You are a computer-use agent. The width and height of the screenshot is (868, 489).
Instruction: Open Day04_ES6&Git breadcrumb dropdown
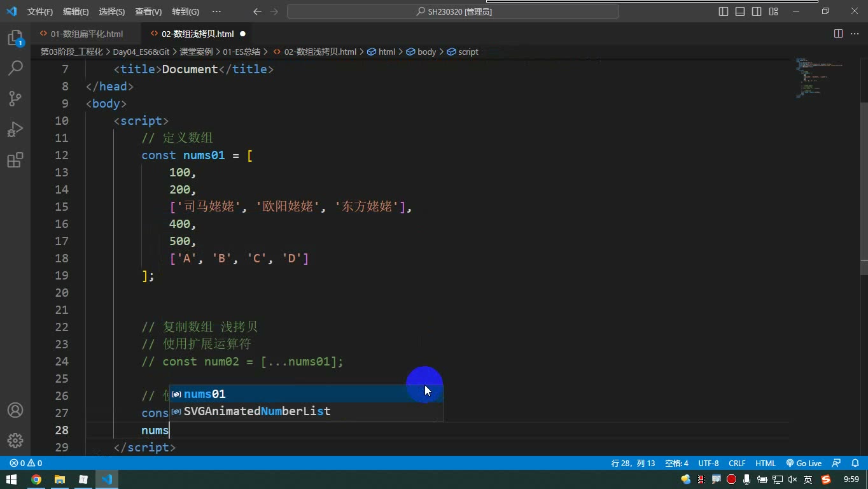pyautogui.click(x=142, y=52)
